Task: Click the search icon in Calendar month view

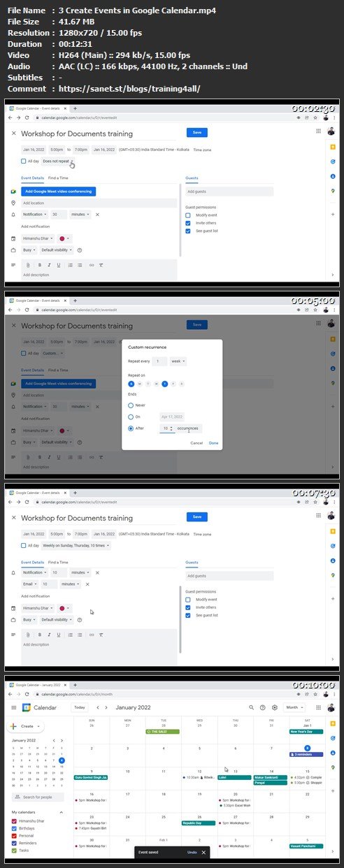Action: 252,707
